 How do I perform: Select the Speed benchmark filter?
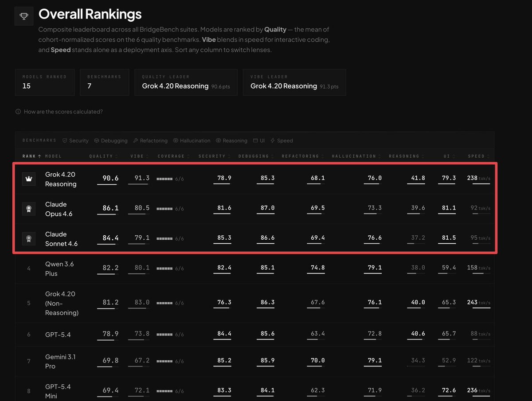click(x=282, y=140)
